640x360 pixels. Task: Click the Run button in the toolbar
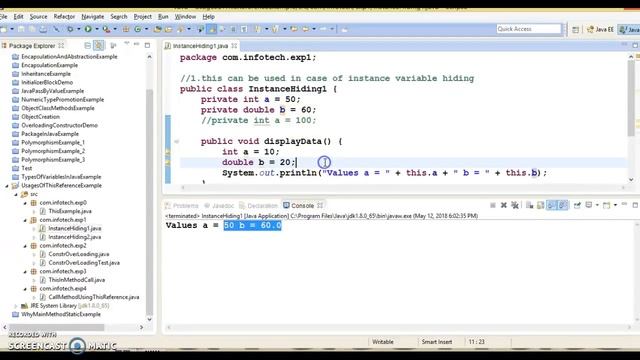(88, 29)
